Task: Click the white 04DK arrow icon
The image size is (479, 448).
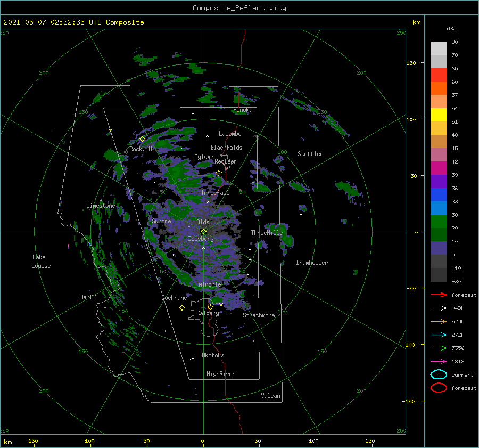Action: pyautogui.click(x=439, y=308)
